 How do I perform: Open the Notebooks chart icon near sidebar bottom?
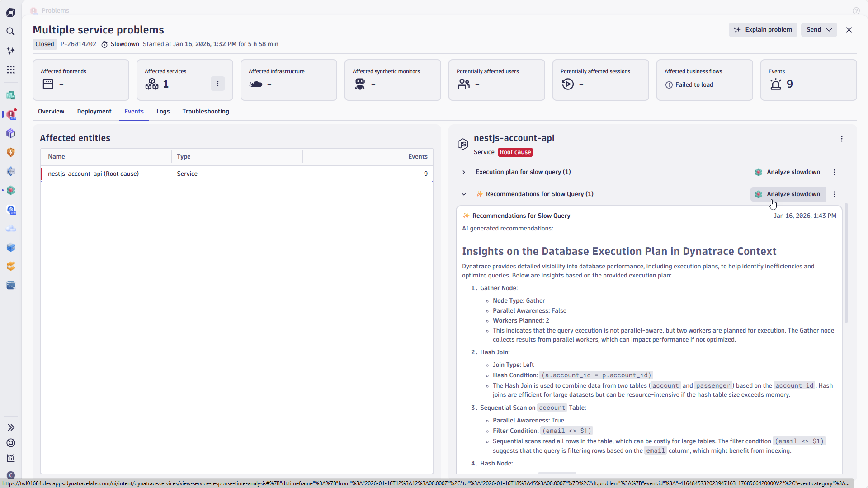point(11,458)
